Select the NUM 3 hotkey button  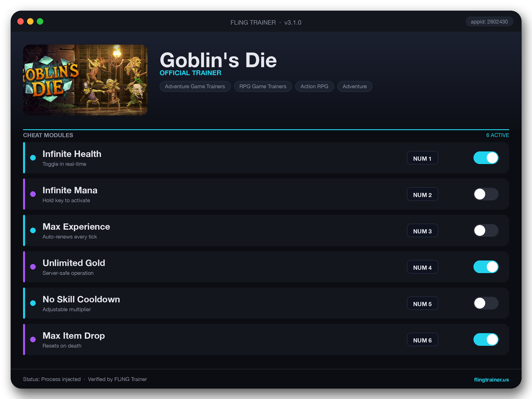click(422, 230)
